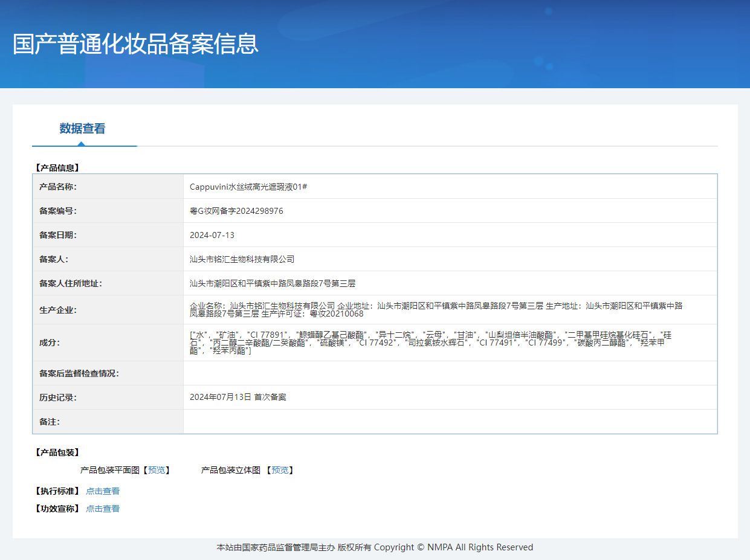Select the ingredients list text
Screen dimensions: 750x560
[431, 343]
